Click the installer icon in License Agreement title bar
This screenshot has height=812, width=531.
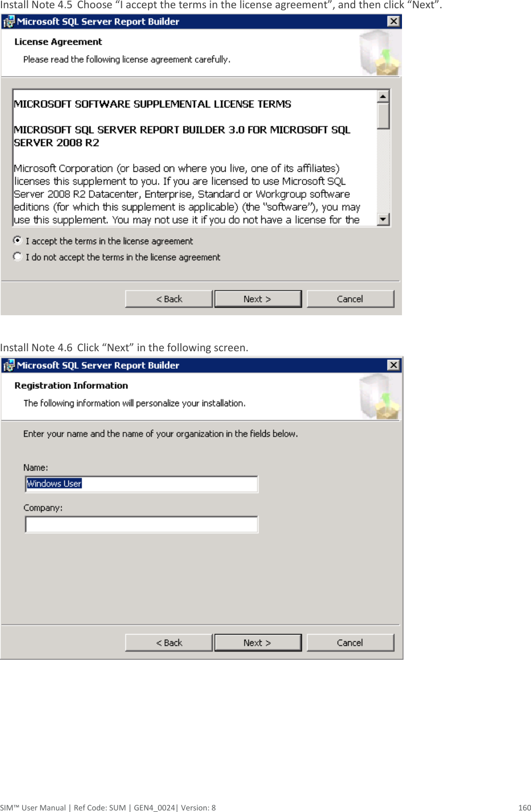[x=9, y=22]
